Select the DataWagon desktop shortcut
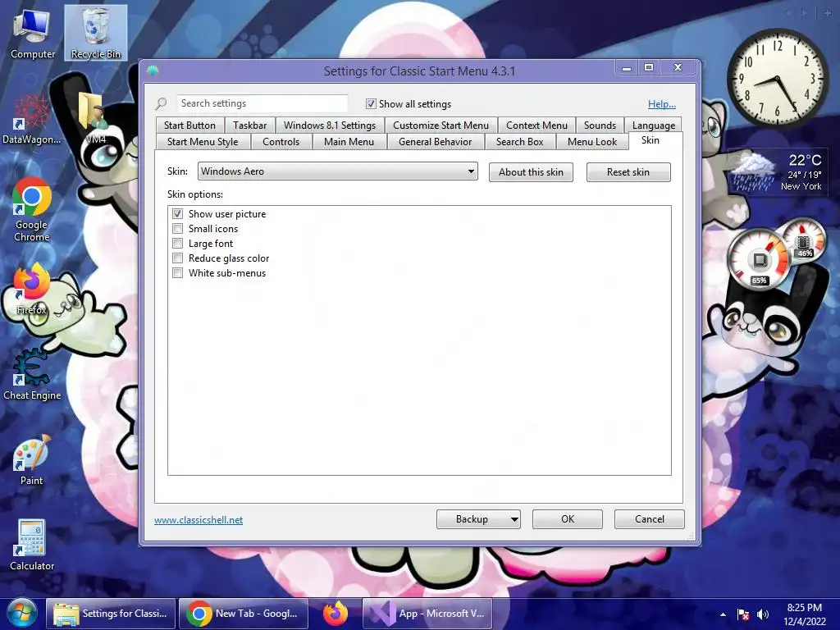The height and width of the screenshot is (630, 840). click(31, 119)
